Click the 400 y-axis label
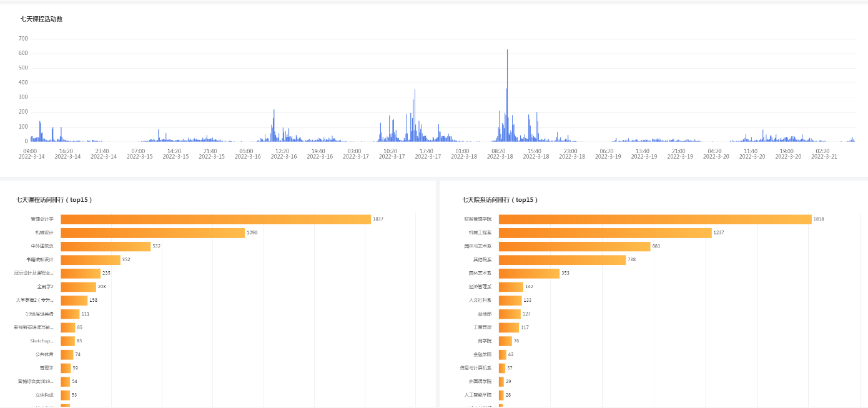 (23, 82)
